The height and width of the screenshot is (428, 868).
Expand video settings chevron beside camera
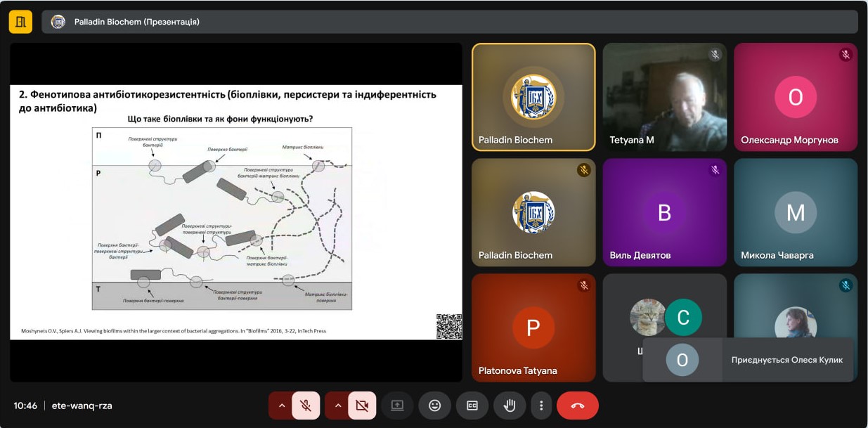click(337, 406)
